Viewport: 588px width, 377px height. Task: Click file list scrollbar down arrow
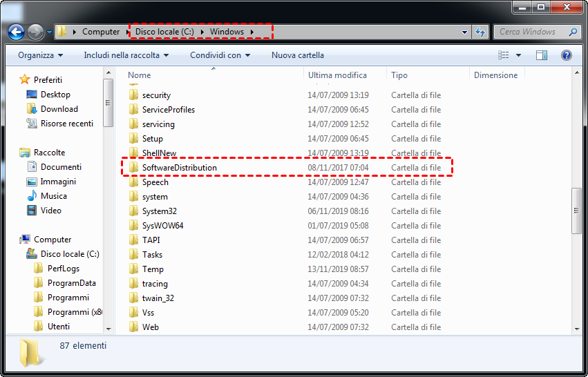(577, 329)
